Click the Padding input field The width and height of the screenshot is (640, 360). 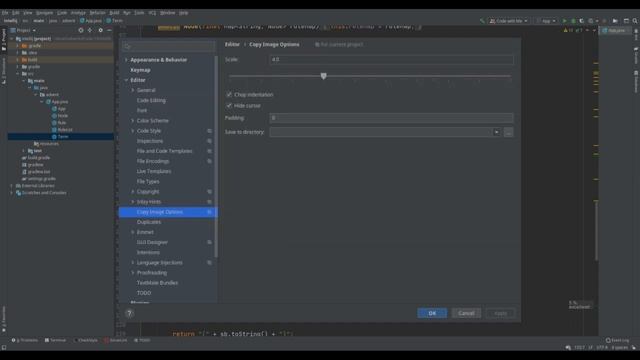(x=391, y=118)
